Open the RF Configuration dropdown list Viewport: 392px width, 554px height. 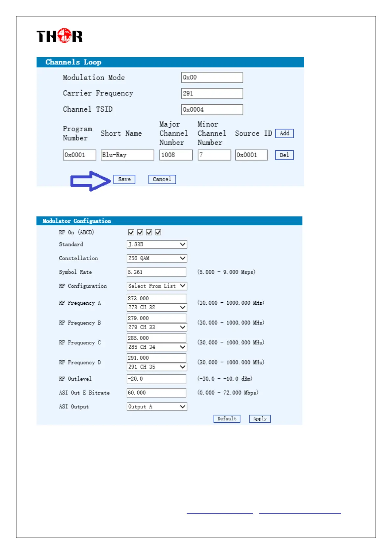coord(157,286)
